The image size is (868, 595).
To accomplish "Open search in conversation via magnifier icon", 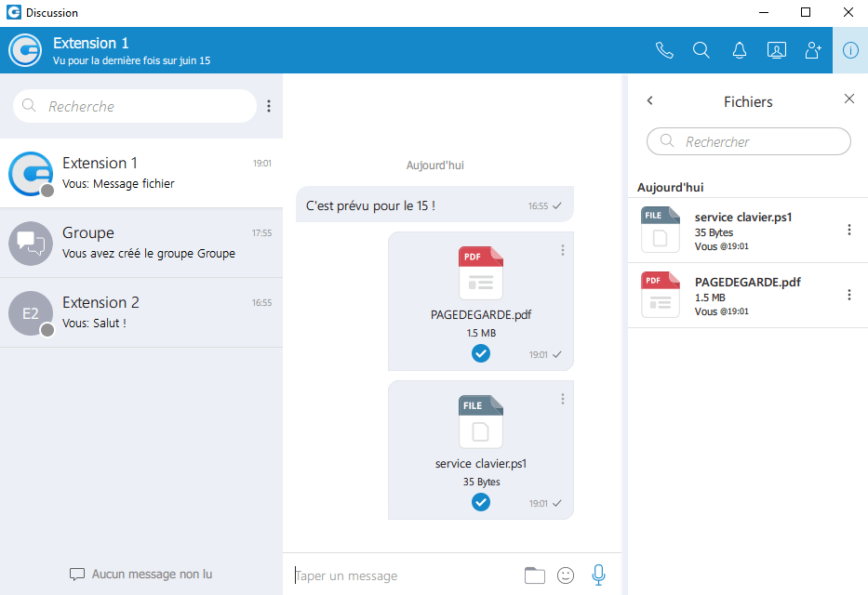I will [701, 50].
